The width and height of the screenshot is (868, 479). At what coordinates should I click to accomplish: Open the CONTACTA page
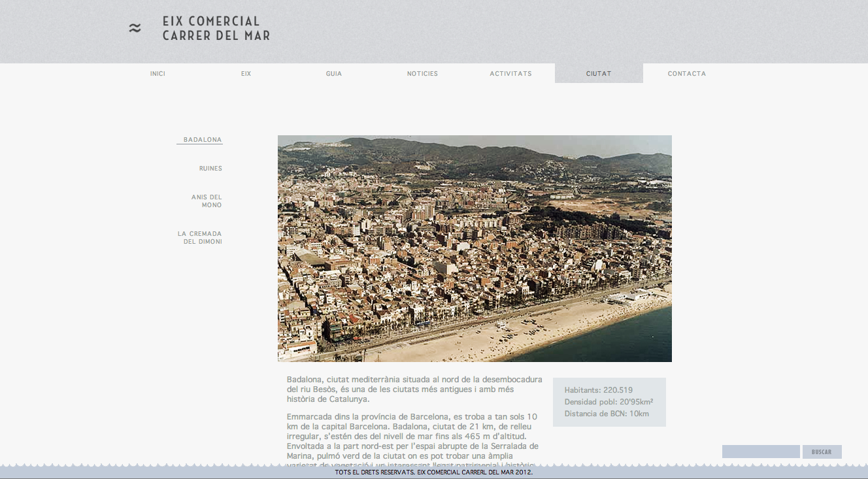pos(687,73)
